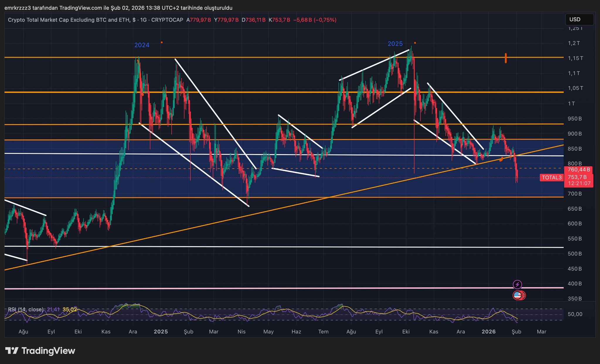Click the Şub label on the time axis
The width and height of the screenshot is (600, 364).
point(516,332)
